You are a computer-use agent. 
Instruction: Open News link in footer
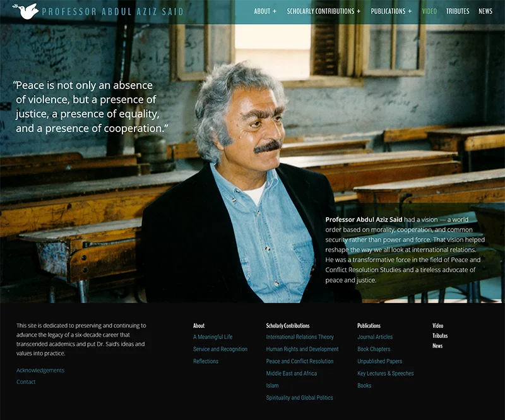(x=437, y=346)
